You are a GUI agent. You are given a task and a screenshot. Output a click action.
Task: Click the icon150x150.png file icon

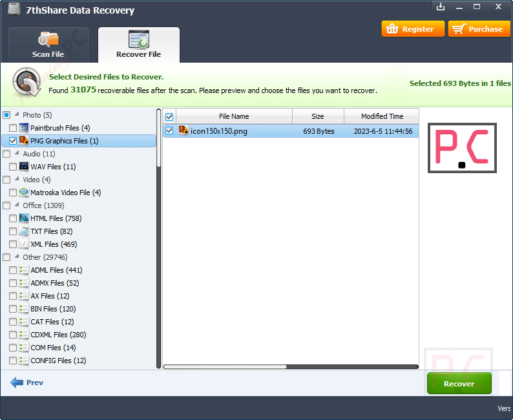(x=183, y=131)
